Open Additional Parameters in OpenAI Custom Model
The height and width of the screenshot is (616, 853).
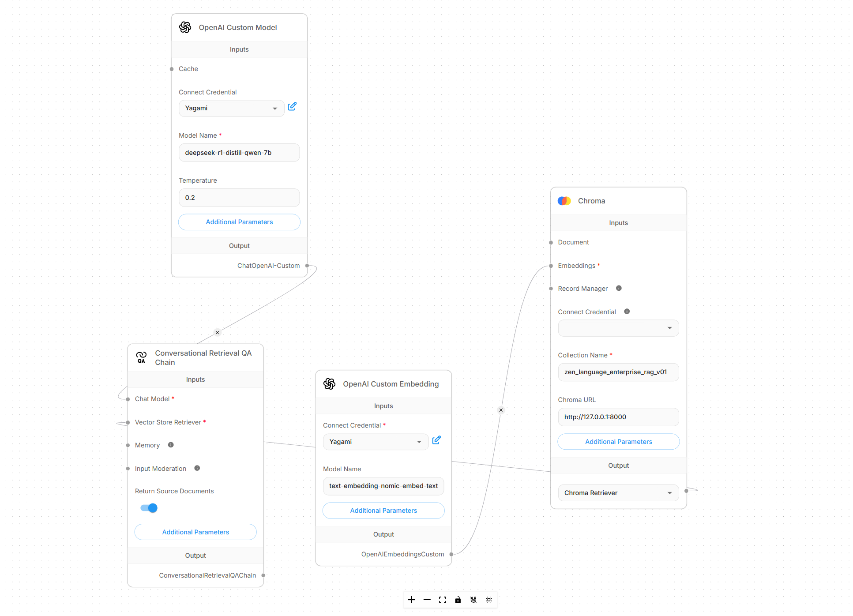point(239,222)
